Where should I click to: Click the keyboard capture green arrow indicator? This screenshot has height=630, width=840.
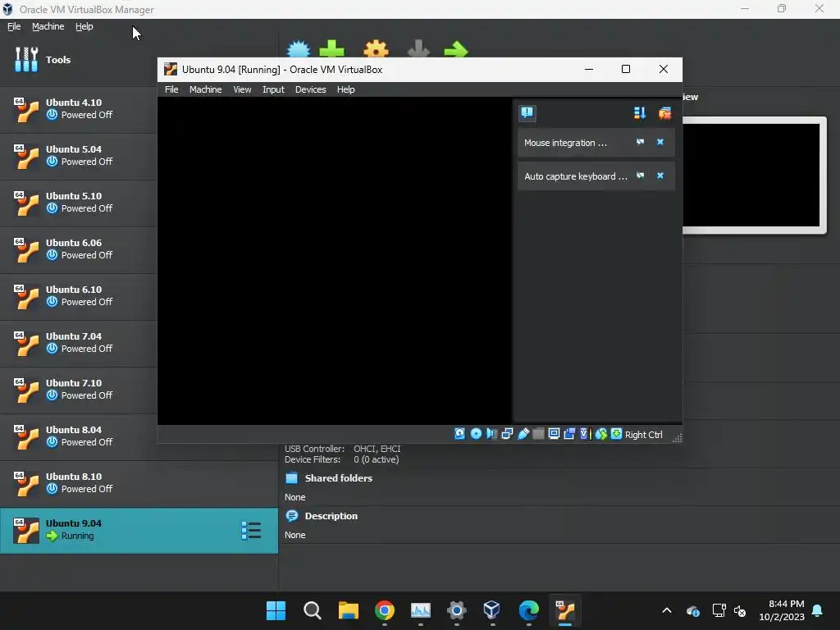coord(617,434)
